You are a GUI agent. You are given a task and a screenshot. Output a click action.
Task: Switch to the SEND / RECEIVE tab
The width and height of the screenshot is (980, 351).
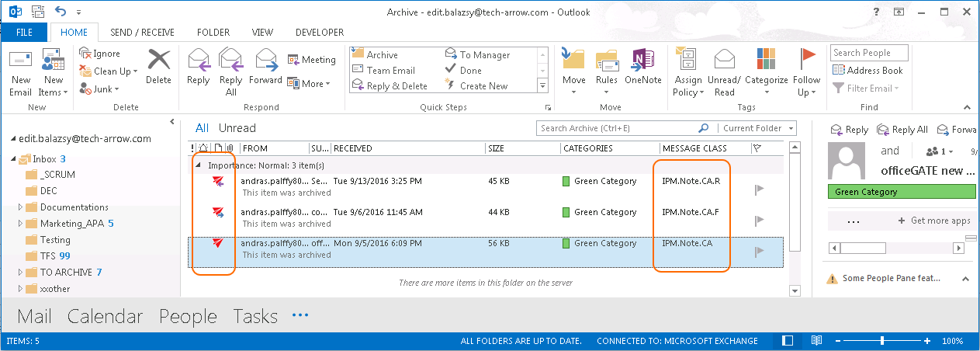142,33
